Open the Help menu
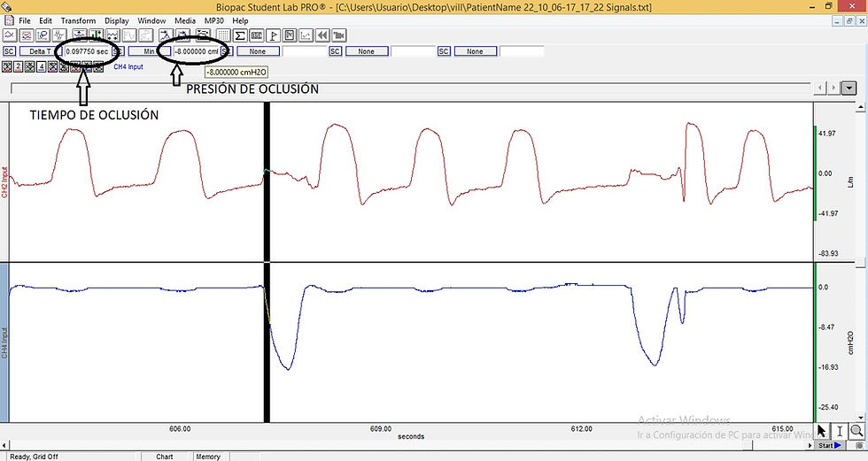Image resolution: width=868 pixels, height=461 pixels. [240, 20]
